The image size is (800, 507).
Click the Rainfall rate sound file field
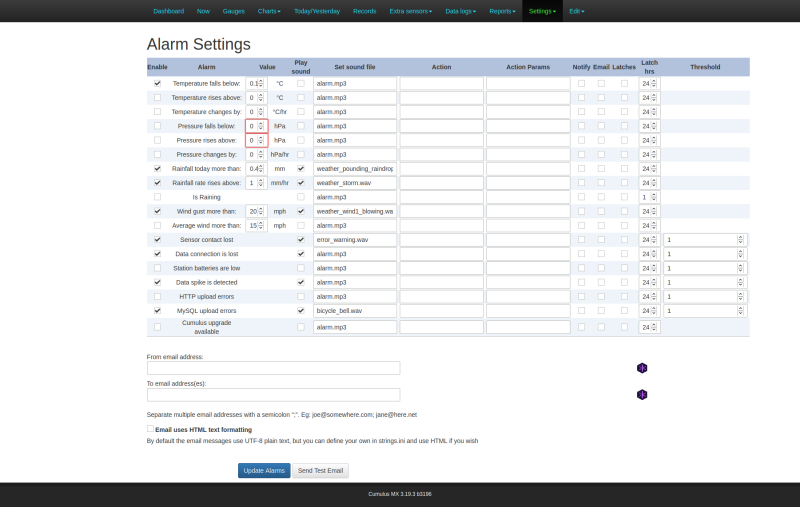point(354,183)
